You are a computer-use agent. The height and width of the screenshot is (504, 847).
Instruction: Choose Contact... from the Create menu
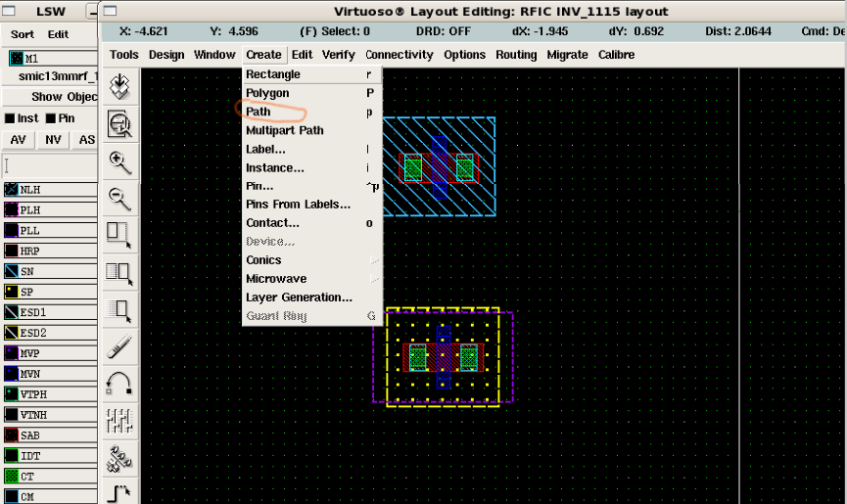(x=312, y=223)
